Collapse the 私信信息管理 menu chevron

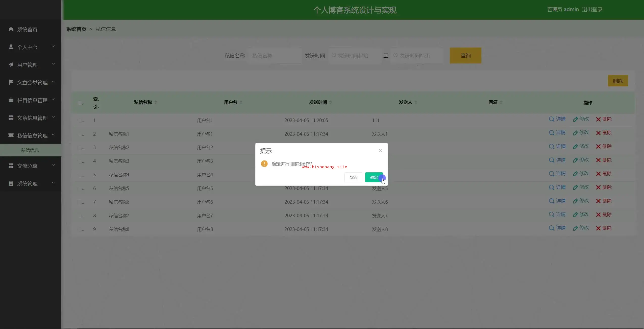53,135
